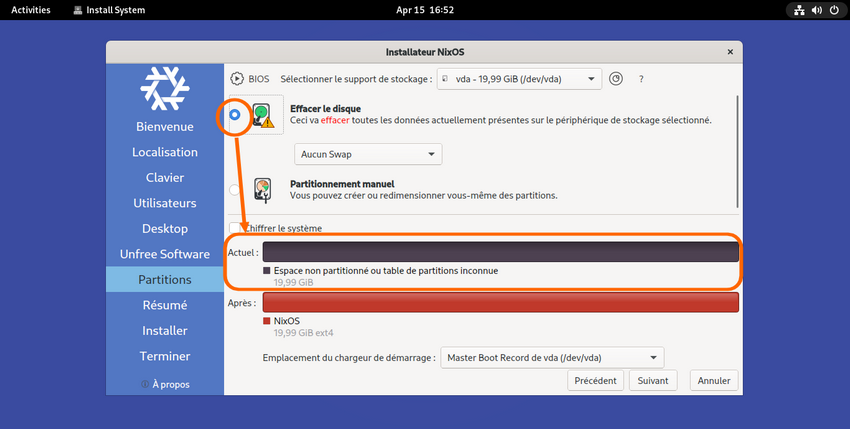Click the BIOS boot mode icon

click(238, 79)
